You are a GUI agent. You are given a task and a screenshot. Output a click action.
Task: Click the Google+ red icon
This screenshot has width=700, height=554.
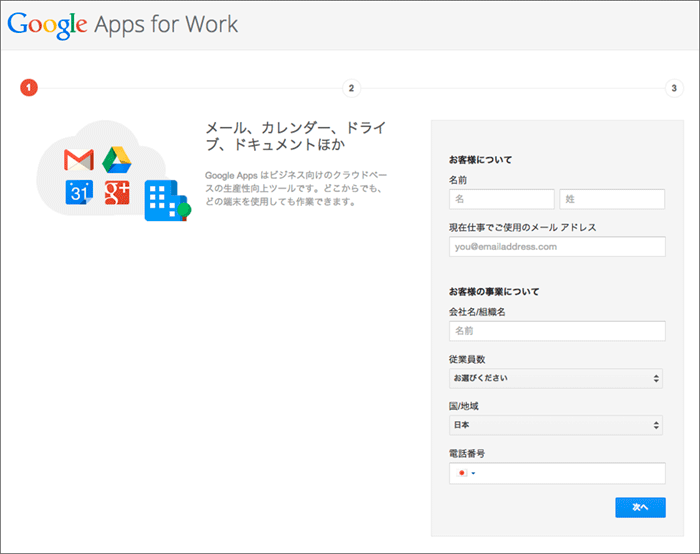[x=117, y=192]
